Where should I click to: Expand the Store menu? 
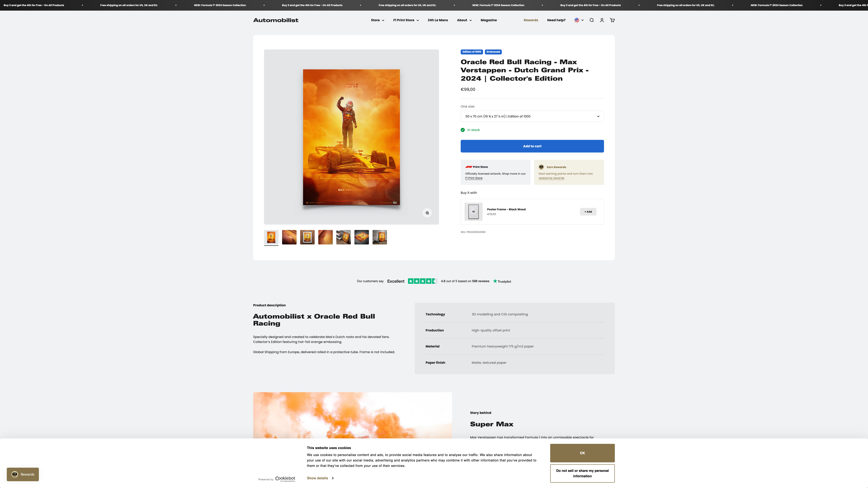[x=377, y=20]
